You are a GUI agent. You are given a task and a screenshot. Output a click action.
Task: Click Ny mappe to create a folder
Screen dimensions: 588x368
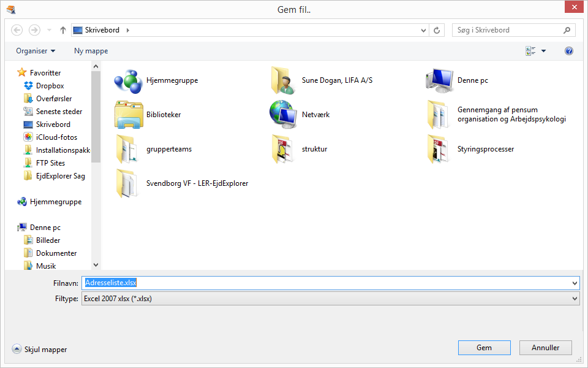(x=91, y=51)
